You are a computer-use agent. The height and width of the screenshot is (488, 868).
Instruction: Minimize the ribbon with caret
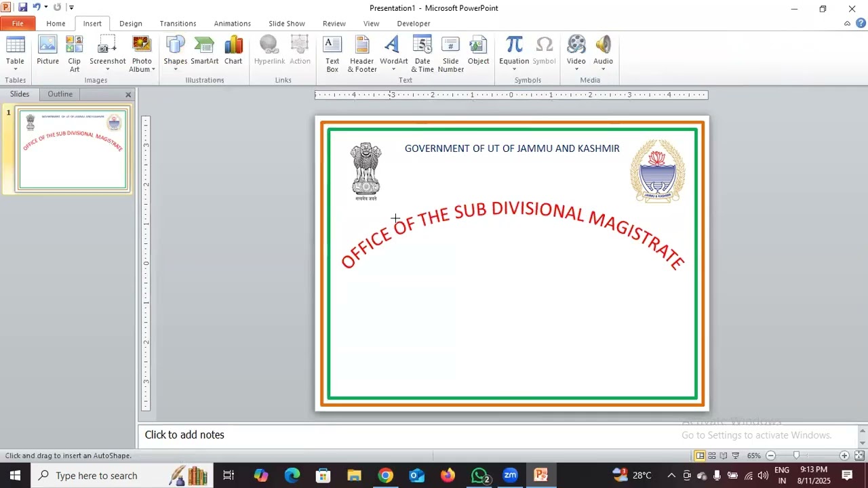847,23
